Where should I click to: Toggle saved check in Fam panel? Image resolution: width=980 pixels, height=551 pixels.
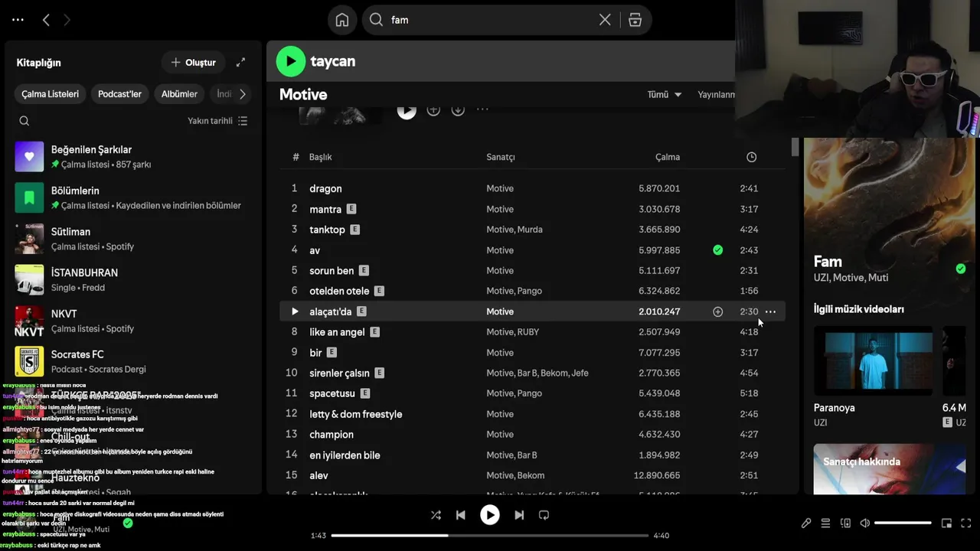[961, 269]
